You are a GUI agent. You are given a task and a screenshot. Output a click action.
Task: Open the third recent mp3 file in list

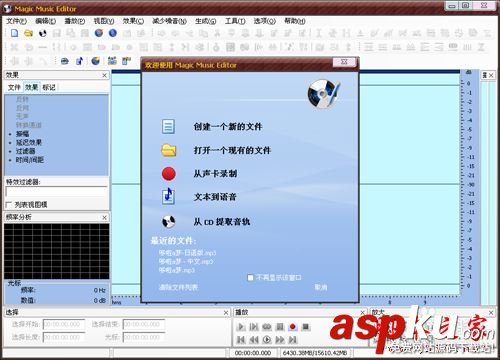(177, 270)
